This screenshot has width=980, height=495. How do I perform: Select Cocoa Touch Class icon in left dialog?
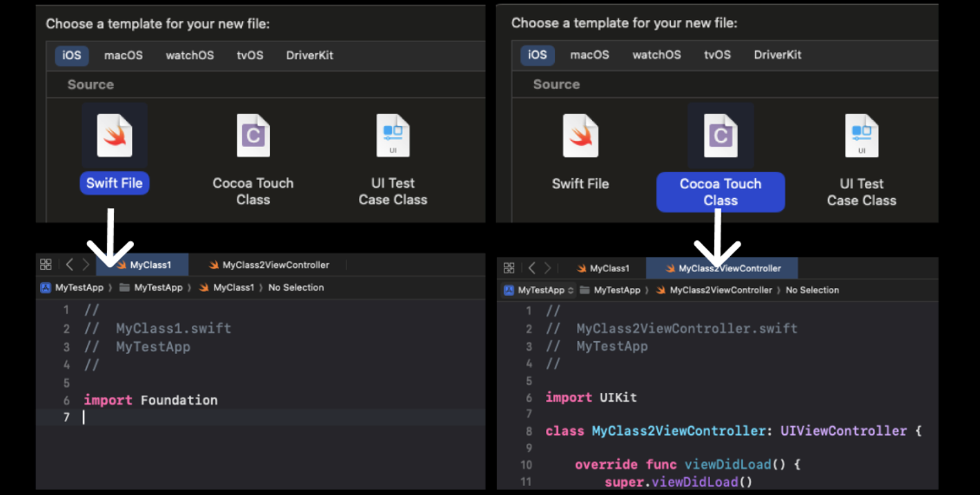click(253, 135)
